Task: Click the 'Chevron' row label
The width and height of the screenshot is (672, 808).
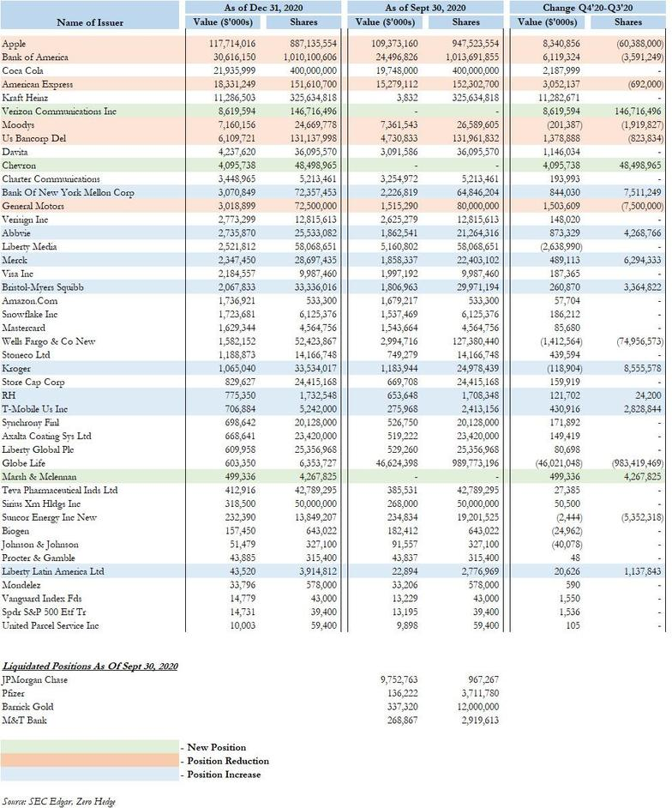Action: pyautogui.click(x=19, y=166)
